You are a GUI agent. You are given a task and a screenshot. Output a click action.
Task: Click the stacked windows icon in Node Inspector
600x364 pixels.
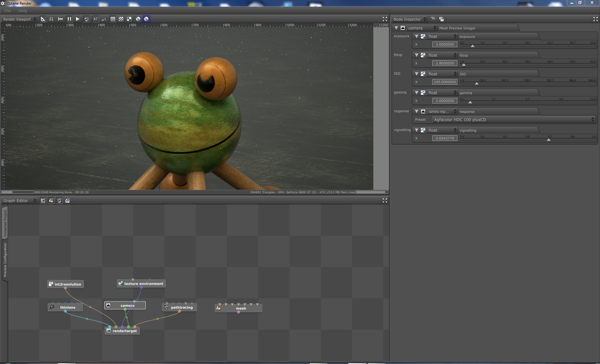click(441, 19)
